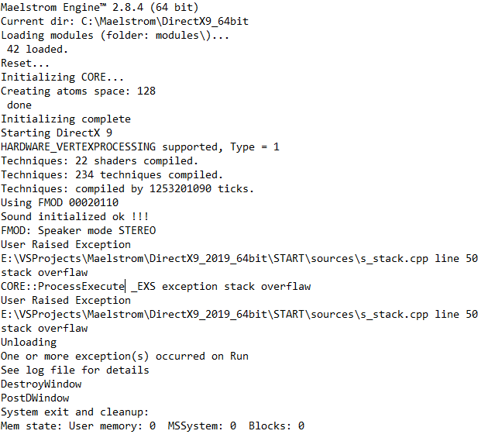Select the FMOD Speaker mode STEREO line
Image resolution: width=502 pixels, height=448 pixels.
pyautogui.click(x=77, y=231)
